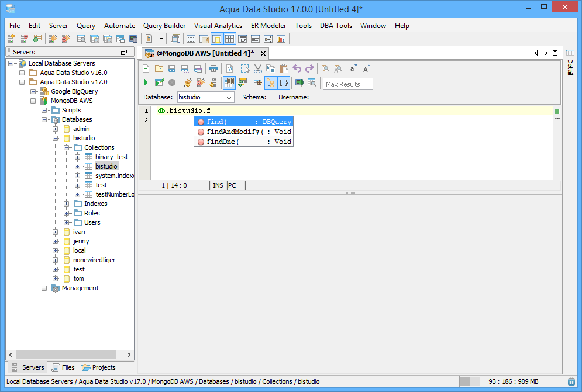Open the vertical Detail side panel
The image size is (582, 392).
(x=570, y=63)
